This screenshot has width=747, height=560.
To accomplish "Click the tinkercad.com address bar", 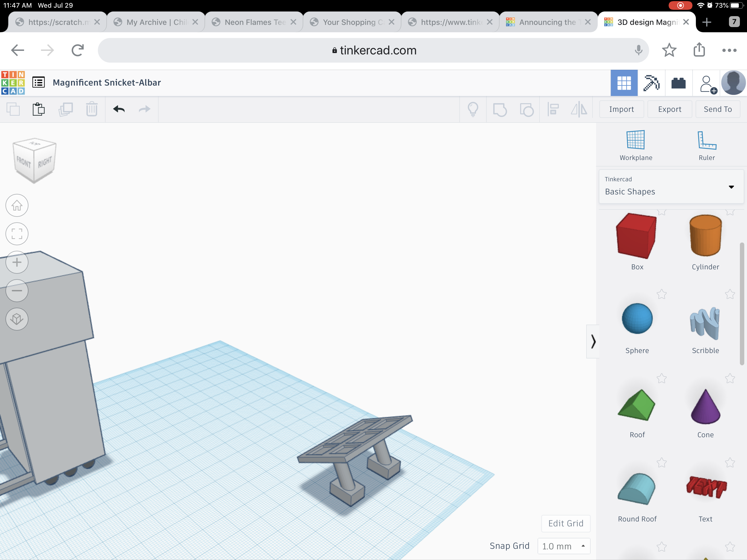I will 373,50.
